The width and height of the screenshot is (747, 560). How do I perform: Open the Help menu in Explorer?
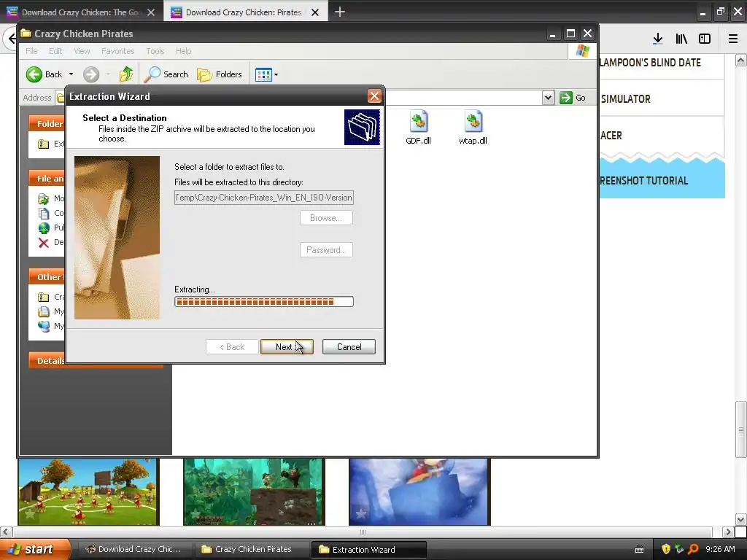(x=183, y=51)
